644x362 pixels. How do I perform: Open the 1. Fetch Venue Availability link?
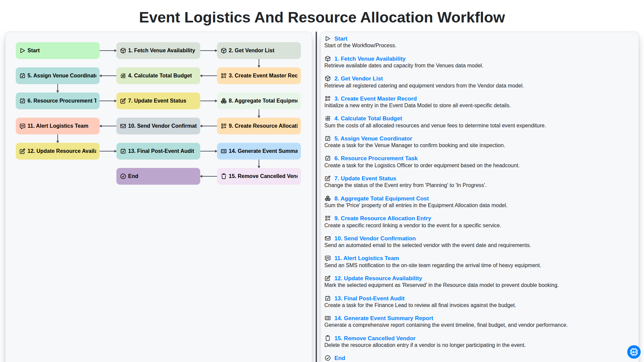click(x=370, y=59)
